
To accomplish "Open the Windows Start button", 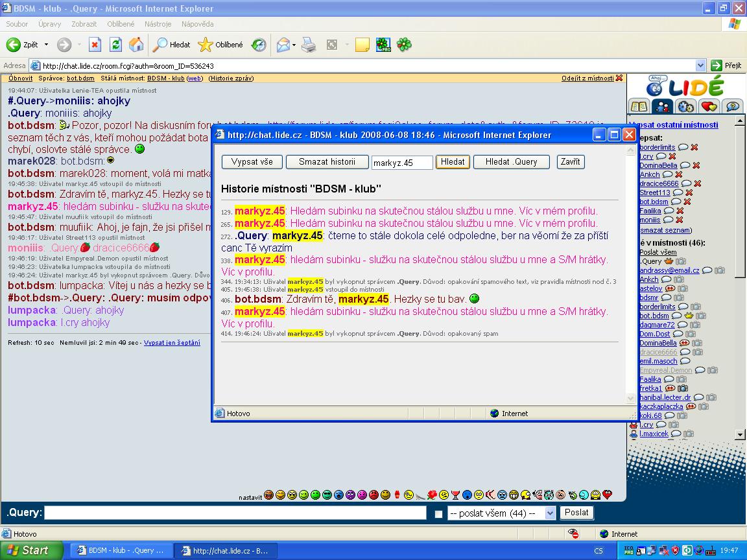I will click(31, 550).
